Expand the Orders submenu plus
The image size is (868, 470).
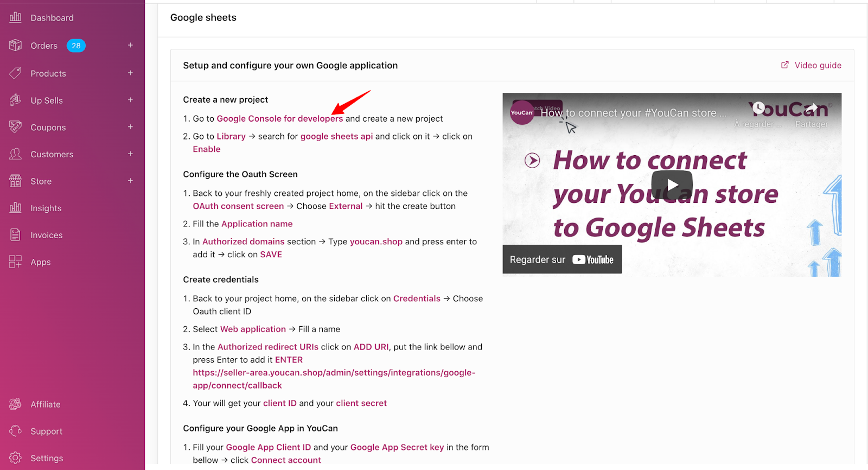tap(130, 45)
